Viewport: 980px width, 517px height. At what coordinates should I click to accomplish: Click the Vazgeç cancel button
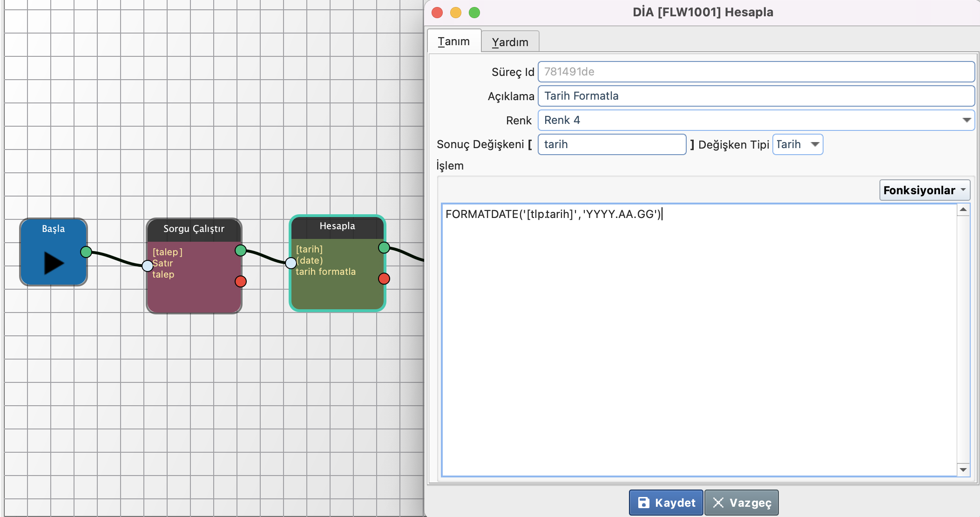tap(741, 503)
